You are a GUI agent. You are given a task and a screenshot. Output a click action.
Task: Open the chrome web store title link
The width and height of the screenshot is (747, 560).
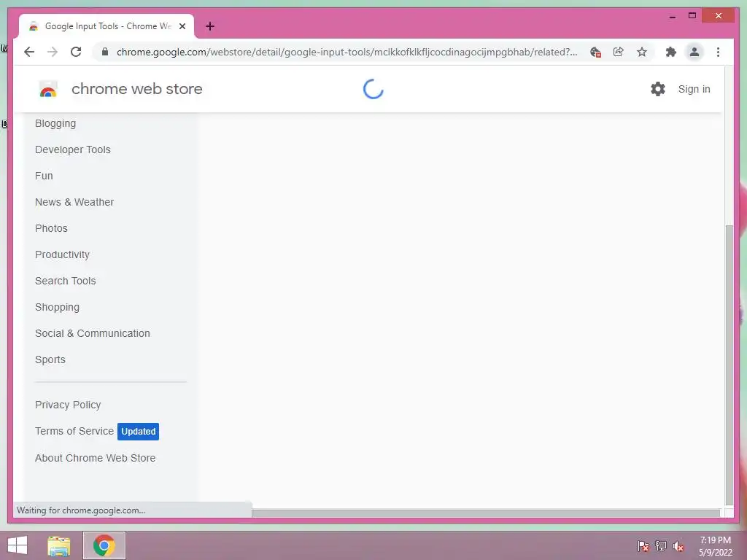[136, 89]
